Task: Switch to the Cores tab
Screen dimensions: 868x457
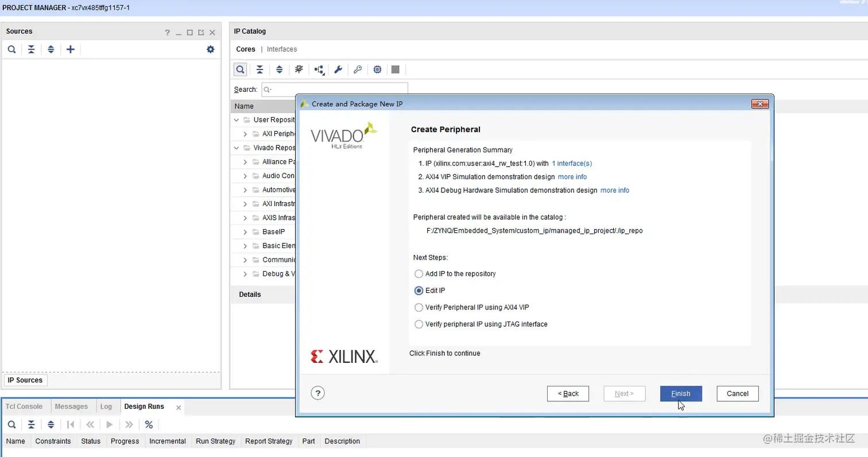Action: tap(246, 49)
